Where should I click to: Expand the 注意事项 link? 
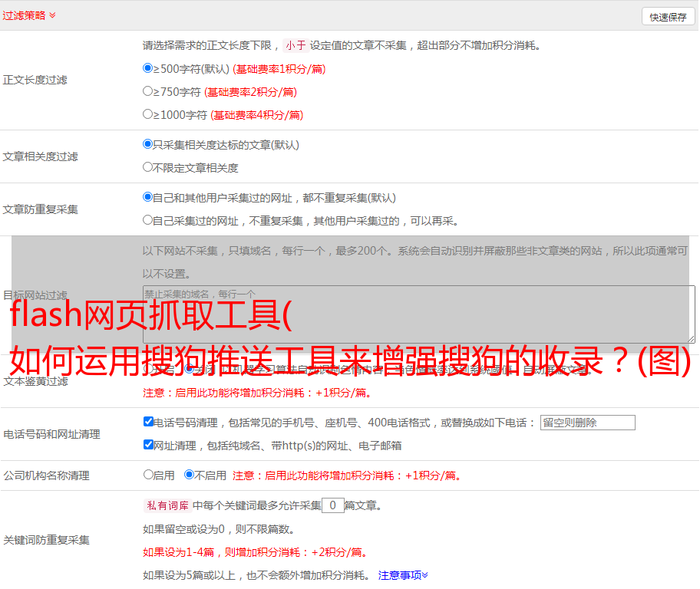click(403, 574)
